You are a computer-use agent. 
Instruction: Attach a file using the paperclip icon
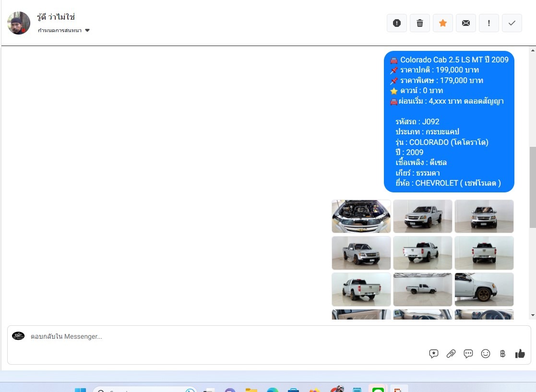[x=451, y=354]
